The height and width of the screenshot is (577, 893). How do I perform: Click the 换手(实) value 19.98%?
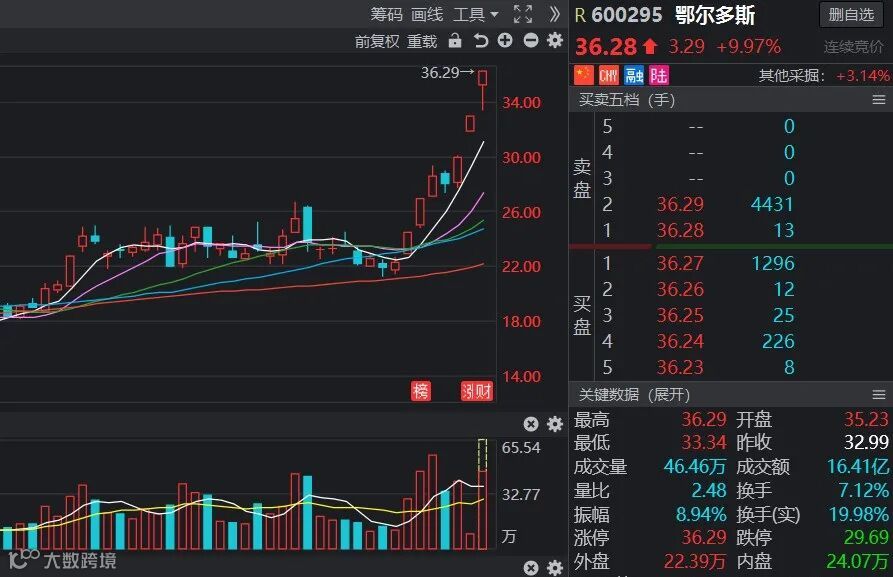point(859,514)
